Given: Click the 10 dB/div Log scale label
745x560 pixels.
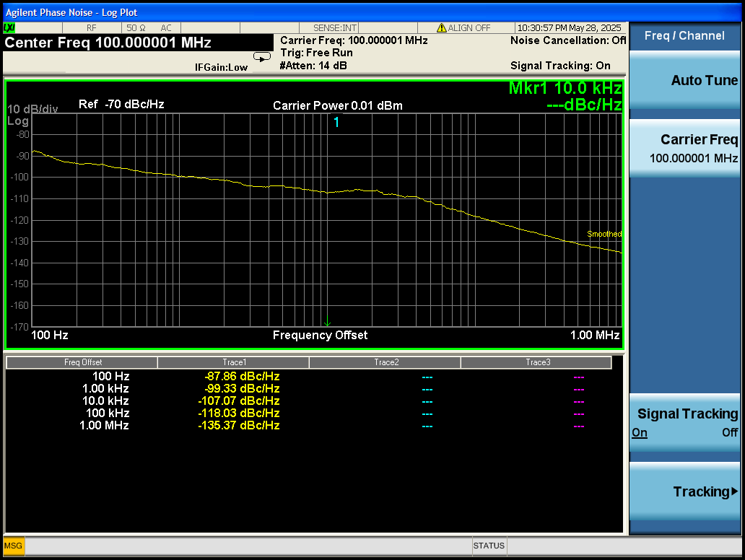Looking at the screenshot, I should tap(32, 115).
